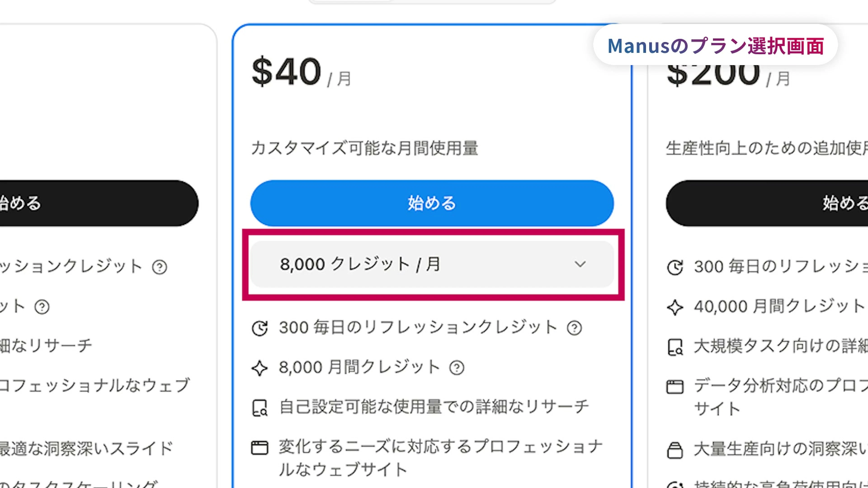Click the browser window icon beside 変化するニーズ
Image resolution: width=868 pixels, height=488 pixels.
(x=260, y=448)
